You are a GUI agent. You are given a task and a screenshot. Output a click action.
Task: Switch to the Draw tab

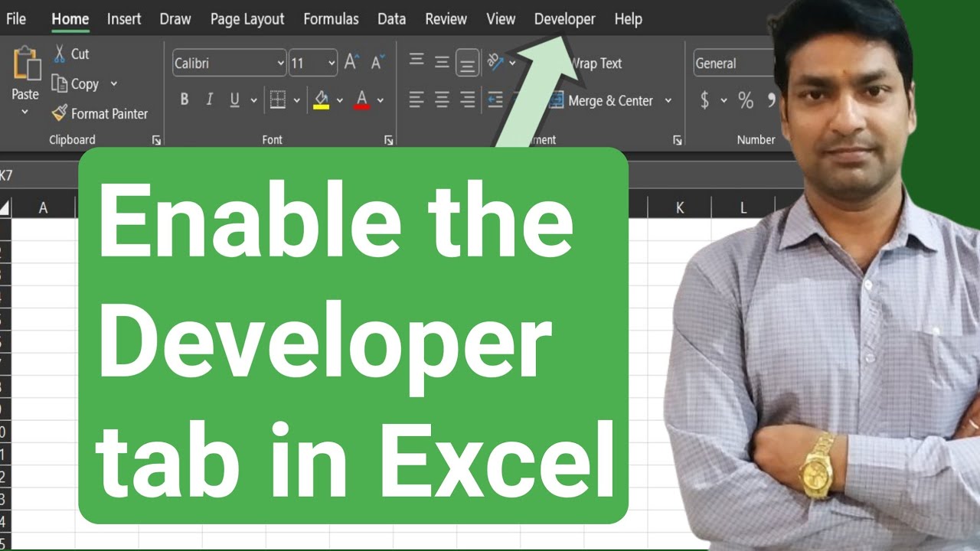point(175,19)
